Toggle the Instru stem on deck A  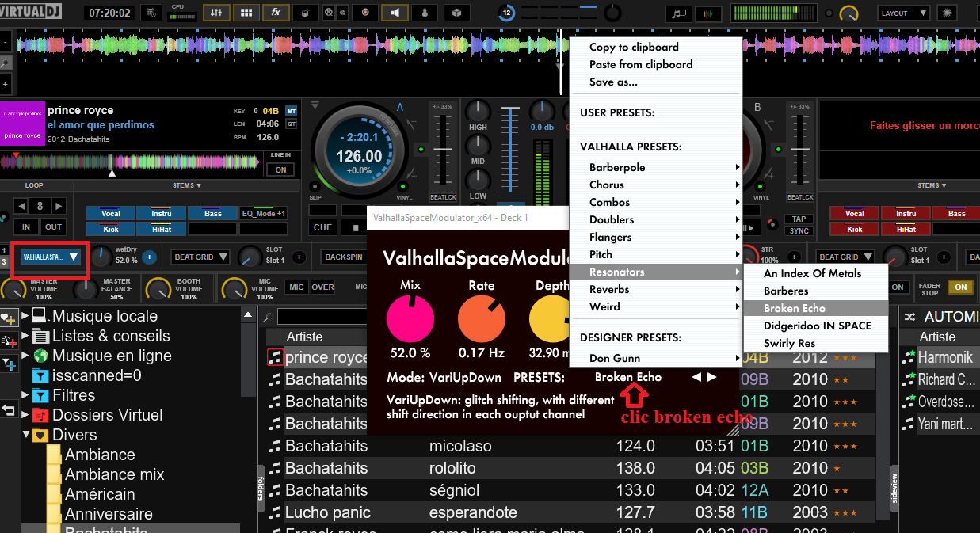(x=162, y=213)
